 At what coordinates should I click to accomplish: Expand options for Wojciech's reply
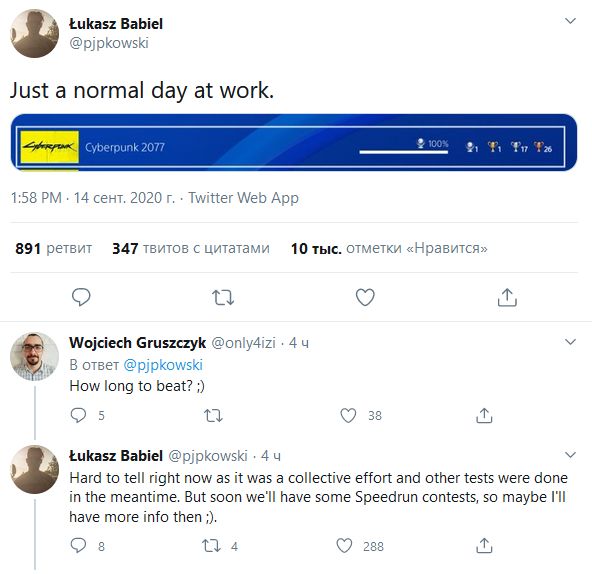(x=570, y=342)
